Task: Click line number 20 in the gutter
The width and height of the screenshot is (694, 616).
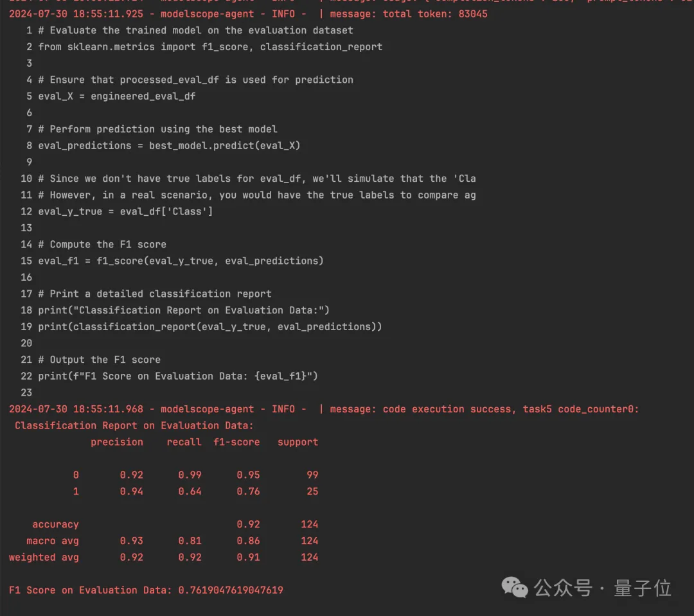Action: (26, 344)
